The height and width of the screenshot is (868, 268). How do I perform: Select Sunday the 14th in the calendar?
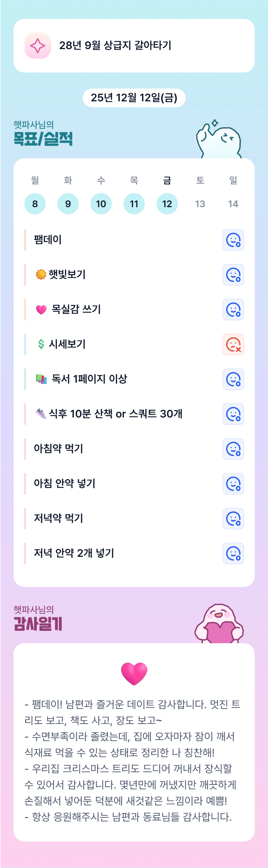click(233, 204)
